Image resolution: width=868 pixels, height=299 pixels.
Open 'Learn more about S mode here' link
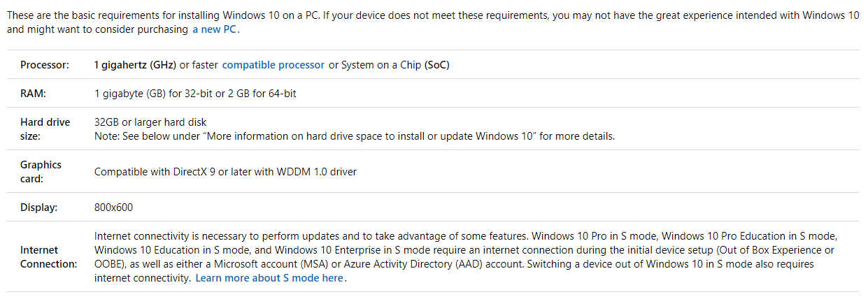[x=269, y=278]
